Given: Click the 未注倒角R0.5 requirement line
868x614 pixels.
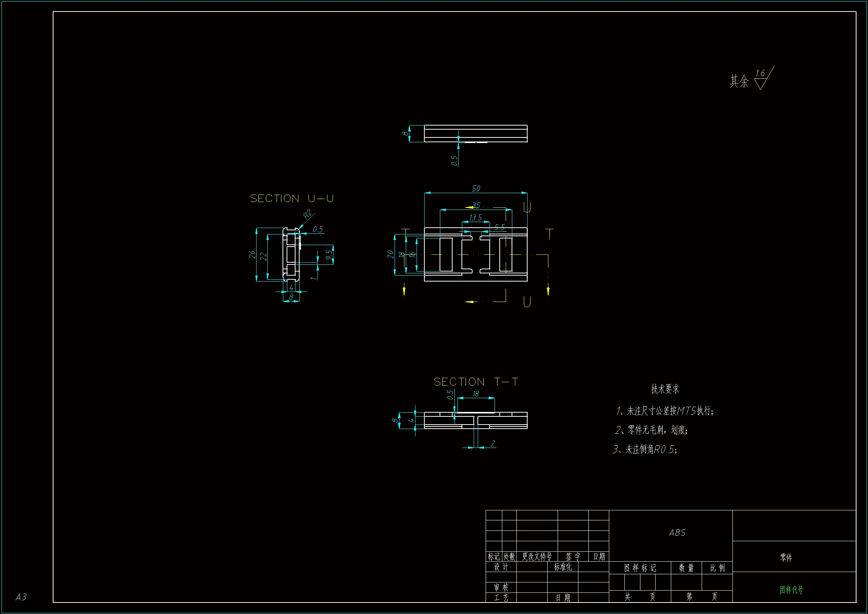Looking at the screenshot, I should point(645,449).
